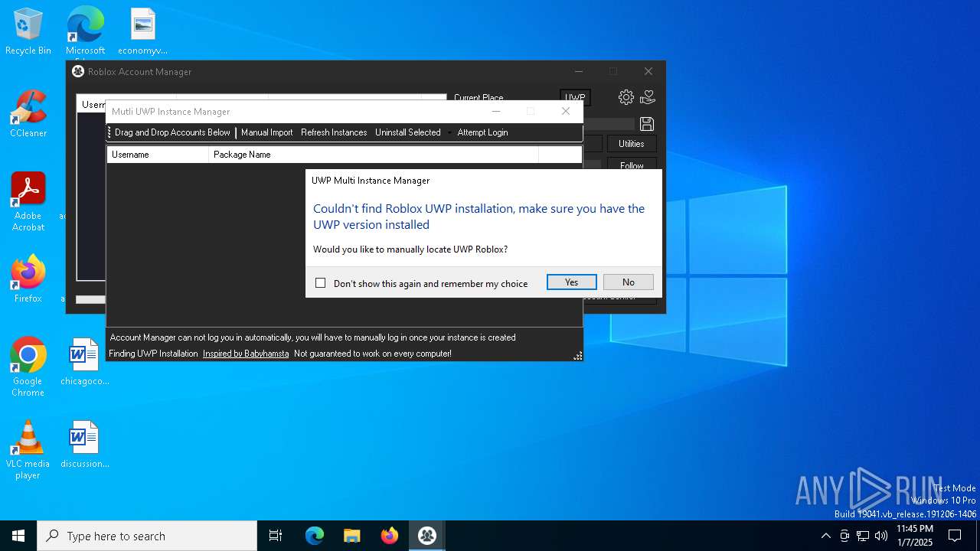This screenshot has width=980, height=551.
Task: Open Task View on taskbar
Action: point(276,536)
